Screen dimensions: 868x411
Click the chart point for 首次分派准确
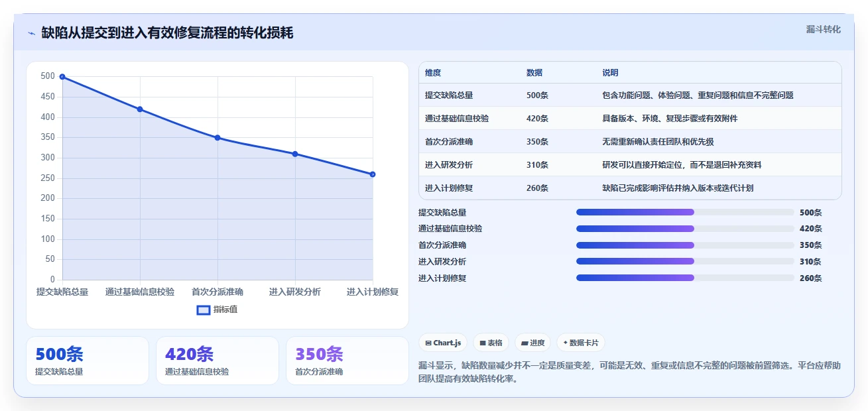pyautogui.click(x=217, y=138)
